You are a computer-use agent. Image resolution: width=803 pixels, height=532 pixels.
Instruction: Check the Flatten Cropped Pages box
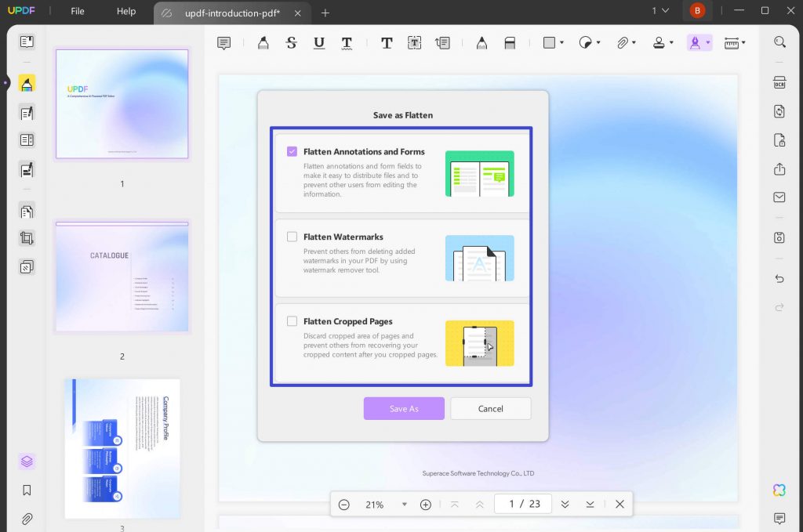pos(292,321)
